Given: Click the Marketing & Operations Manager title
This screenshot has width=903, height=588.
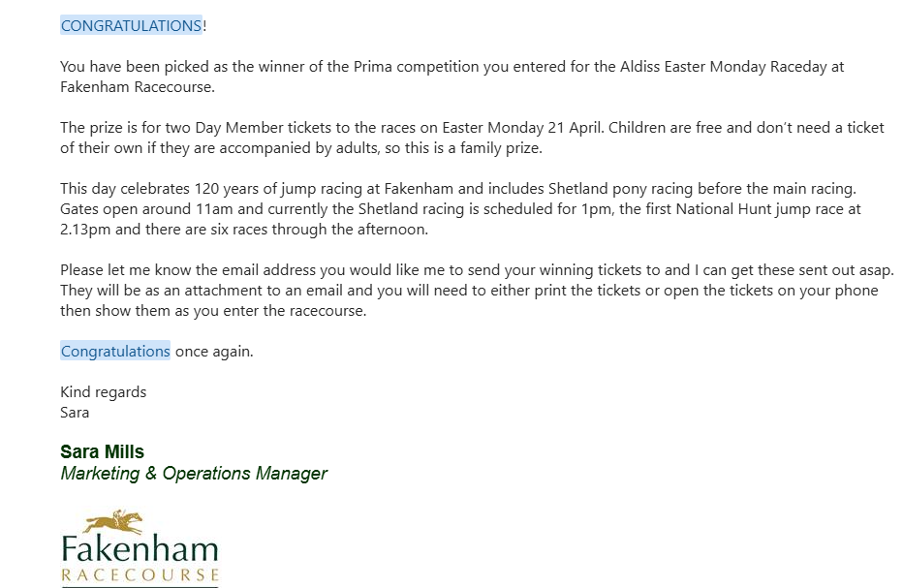Looking at the screenshot, I should 194,474.
